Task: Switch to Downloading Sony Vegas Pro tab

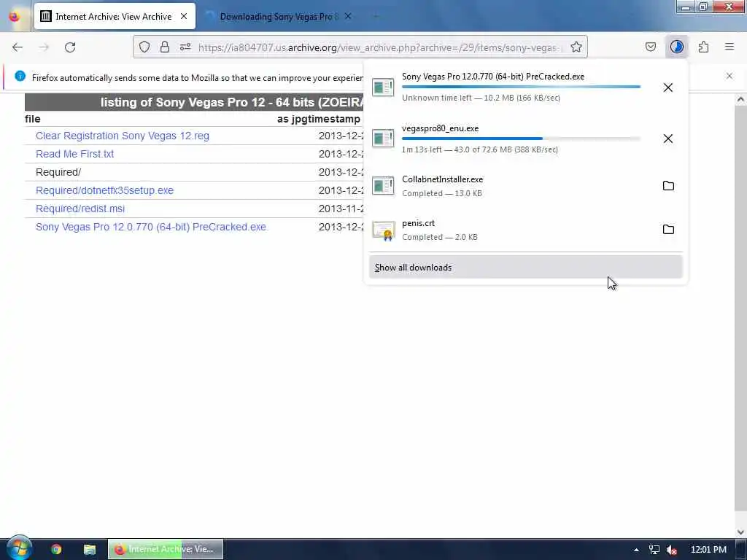Action: [279, 17]
